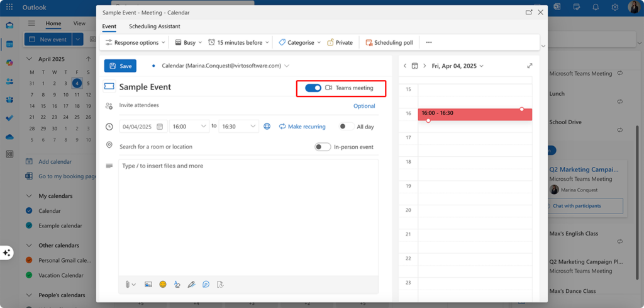Open notifications bell in the Outlook header
Screen dimensions: 644x308
596,7
